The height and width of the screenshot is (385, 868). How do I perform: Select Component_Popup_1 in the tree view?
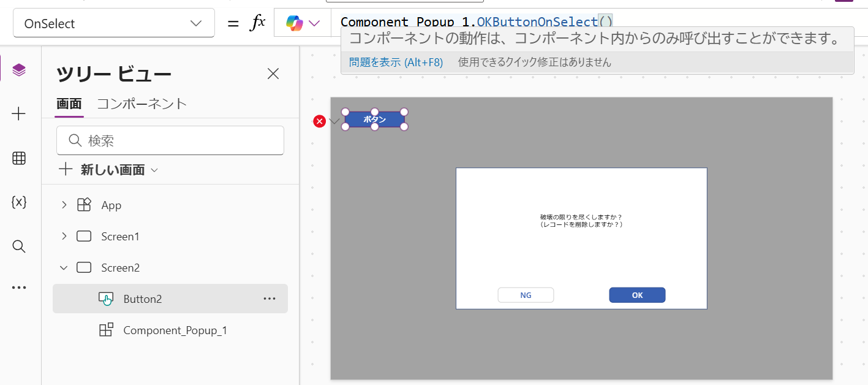pyautogui.click(x=175, y=330)
